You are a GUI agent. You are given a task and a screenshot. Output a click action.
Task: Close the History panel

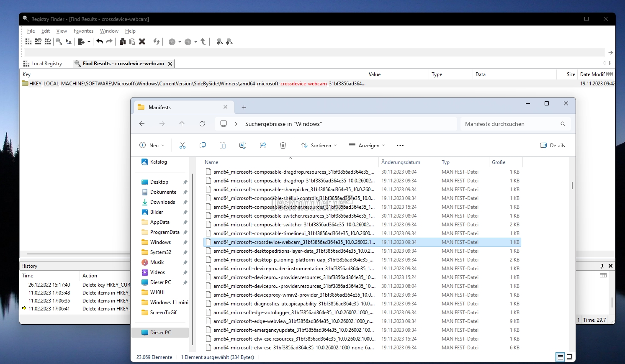tap(610, 266)
